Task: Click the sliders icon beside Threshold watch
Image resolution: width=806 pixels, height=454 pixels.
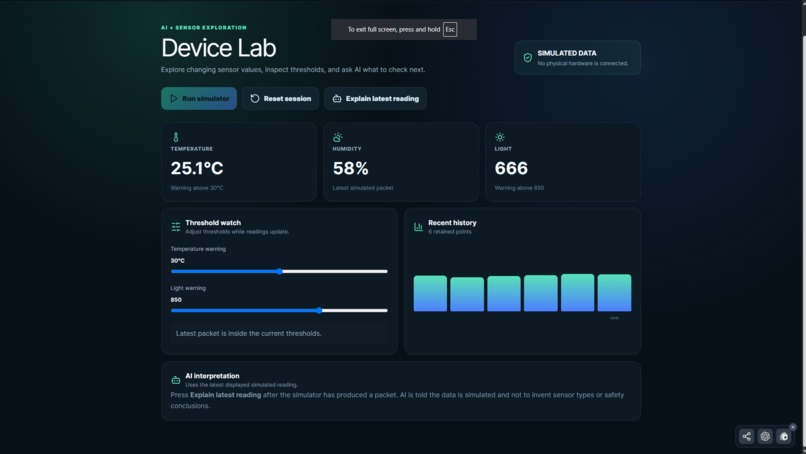Action: pyautogui.click(x=176, y=227)
